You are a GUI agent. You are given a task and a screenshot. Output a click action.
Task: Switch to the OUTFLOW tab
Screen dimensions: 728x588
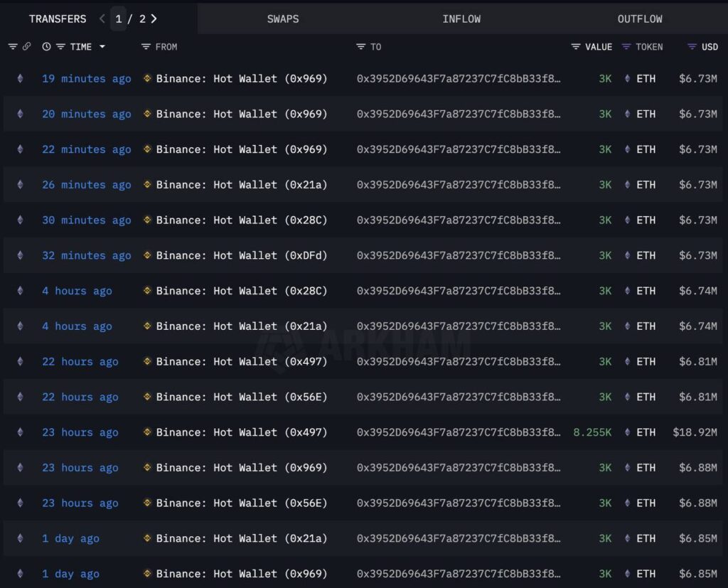[640, 18]
